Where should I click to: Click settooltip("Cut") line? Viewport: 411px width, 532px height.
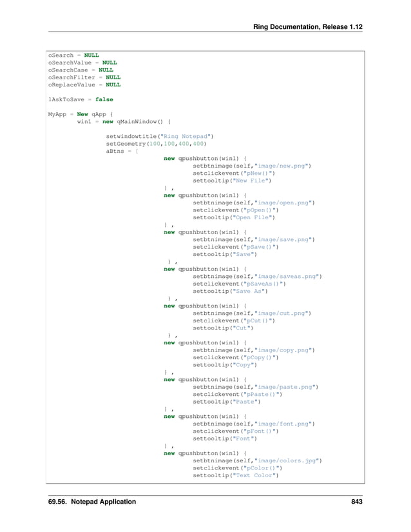point(223,328)
